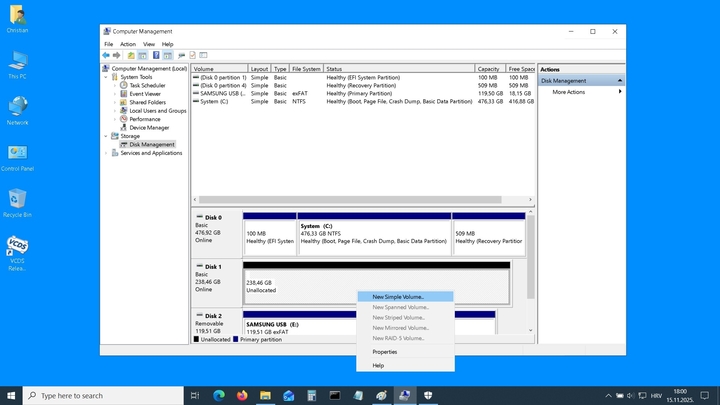Open Task Scheduler in the tree

146,85
